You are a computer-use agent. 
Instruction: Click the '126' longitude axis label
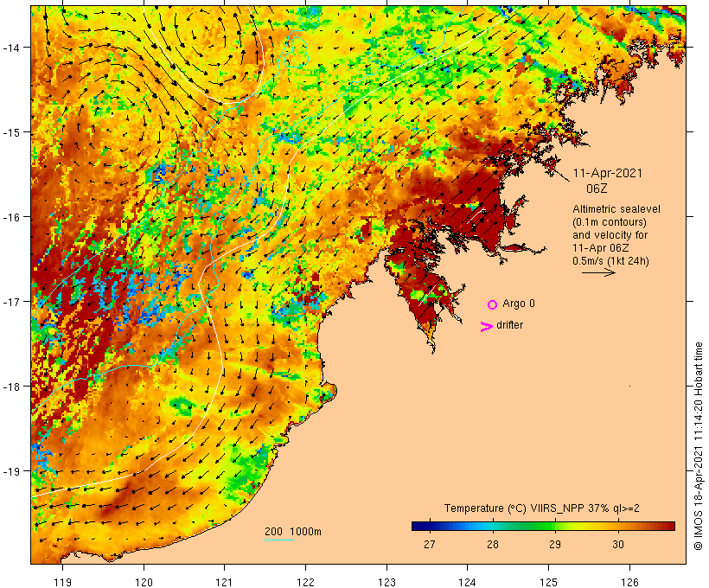[629, 582]
